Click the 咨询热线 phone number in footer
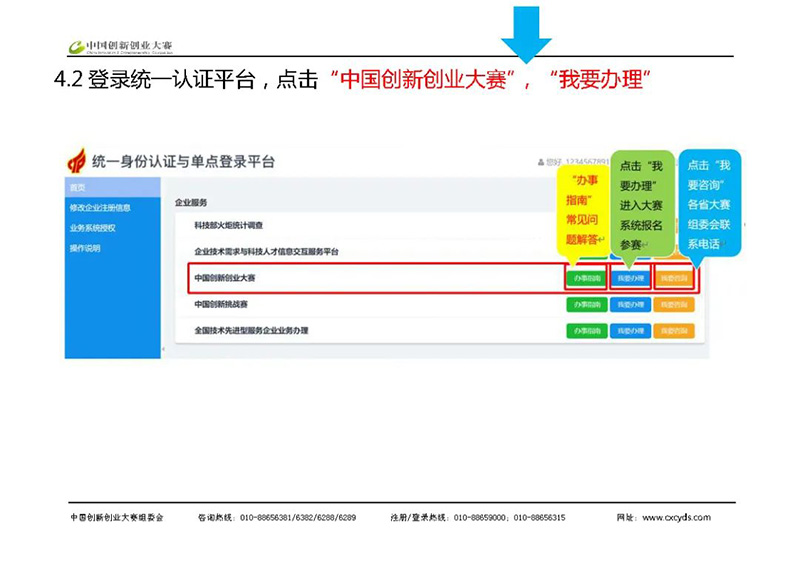The image size is (800, 566). tap(298, 518)
